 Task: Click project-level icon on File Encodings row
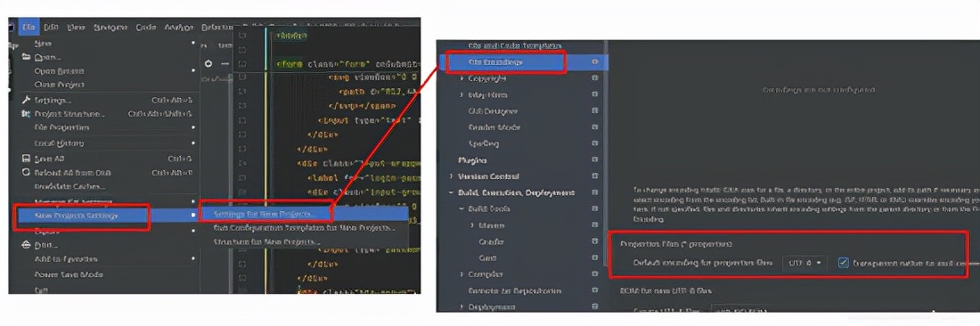click(x=595, y=62)
